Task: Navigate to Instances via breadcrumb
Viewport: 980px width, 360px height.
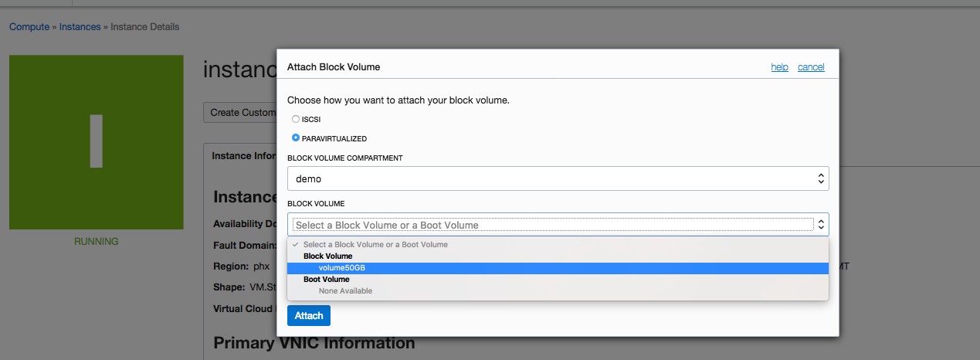Action: tap(80, 27)
